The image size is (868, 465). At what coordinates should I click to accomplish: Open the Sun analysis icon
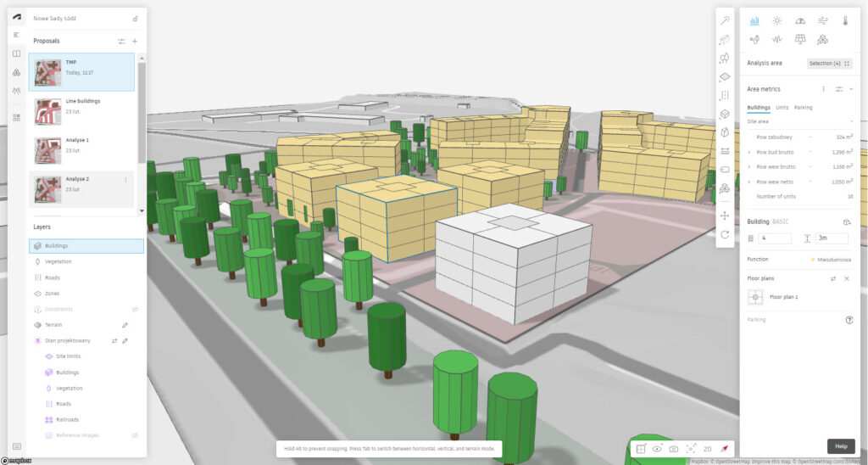[776, 20]
